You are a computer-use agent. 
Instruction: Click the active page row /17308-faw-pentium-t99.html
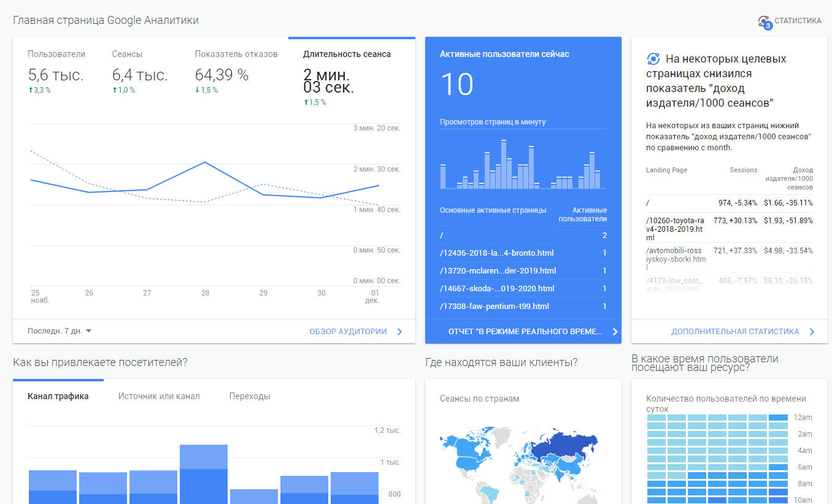point(523,307)
